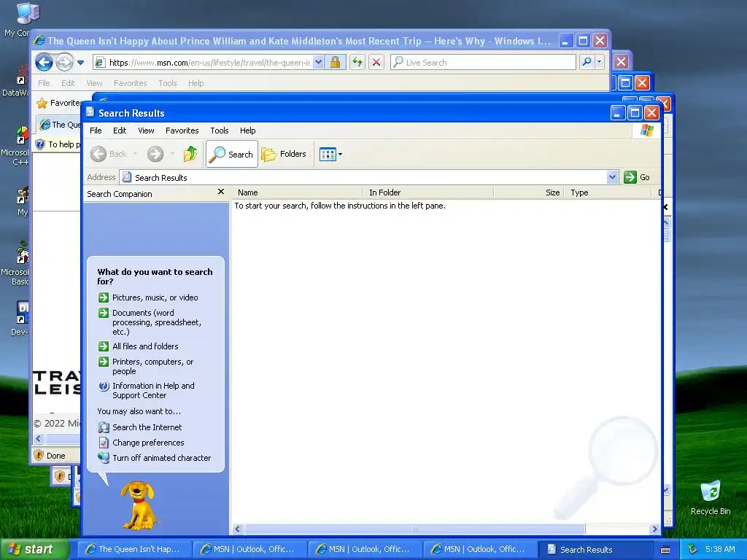The width and height of the screenshot is (747, 560).
Task: Click Forward button in Internet Explorer window
Action: (64, 62)
